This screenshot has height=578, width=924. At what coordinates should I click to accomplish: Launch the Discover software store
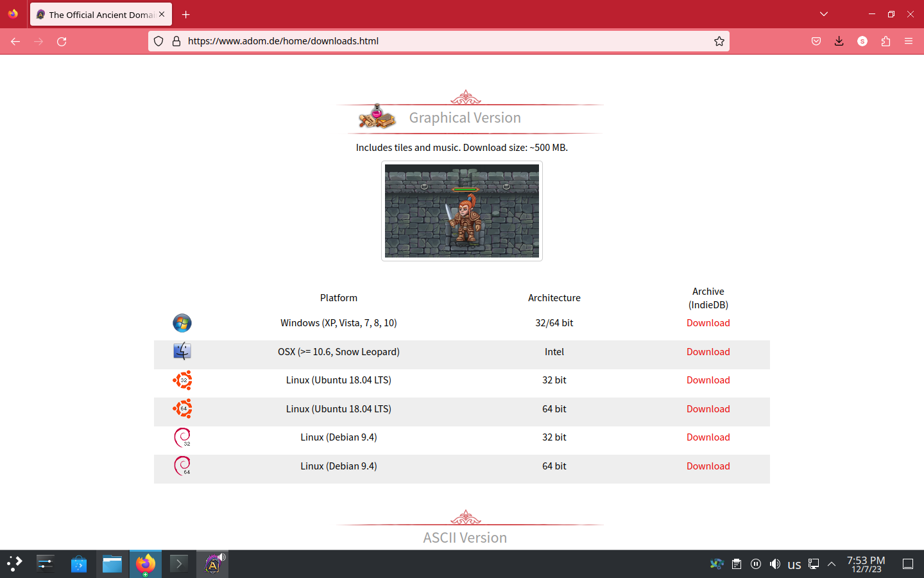point(79,564)
